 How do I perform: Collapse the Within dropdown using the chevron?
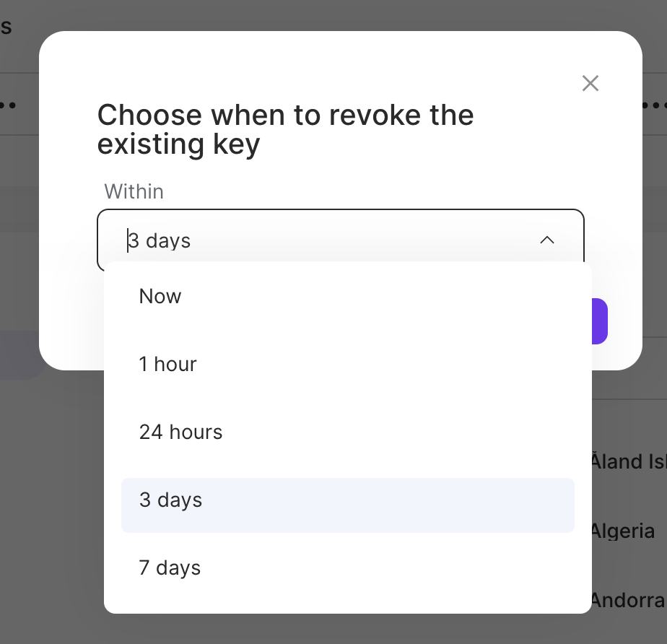pyautogui.click(x=547, y=240)
